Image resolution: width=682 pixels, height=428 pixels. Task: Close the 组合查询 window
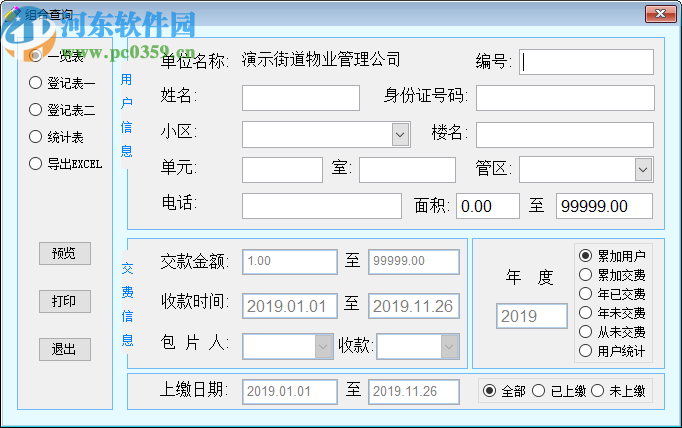660,13
